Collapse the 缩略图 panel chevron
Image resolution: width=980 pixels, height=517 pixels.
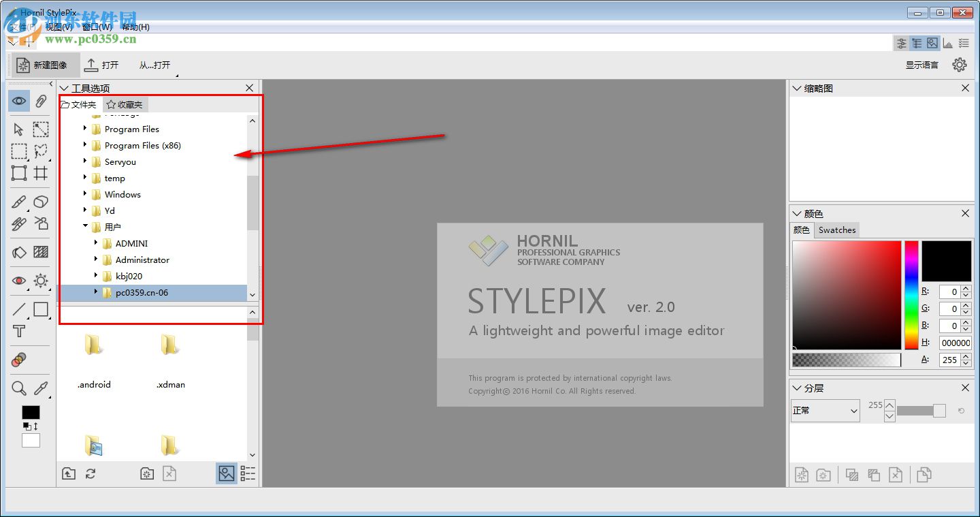coord(797,88)
